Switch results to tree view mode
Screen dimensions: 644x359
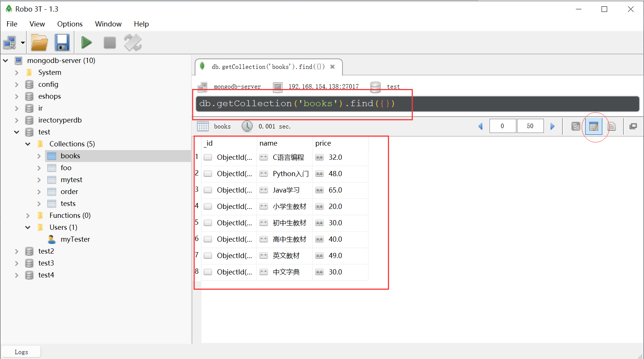[576, 126]
